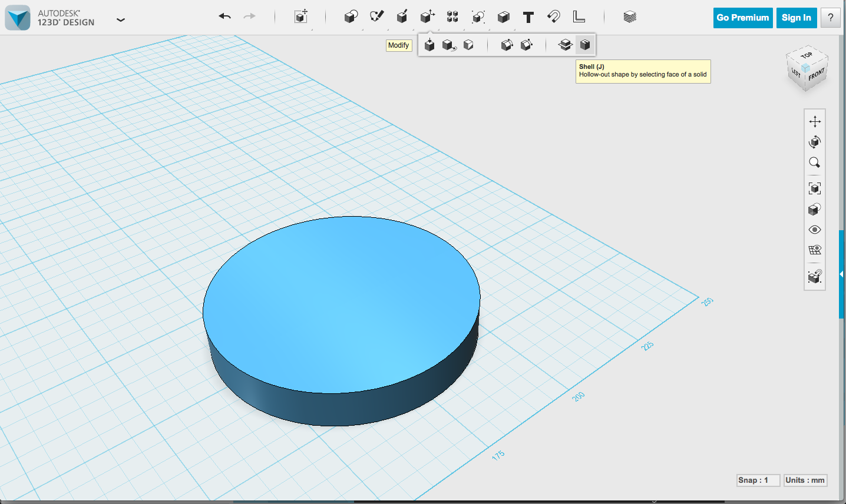Open the Transform tool
Viewport: 846px width, 504px height.
tap(301, 16)
